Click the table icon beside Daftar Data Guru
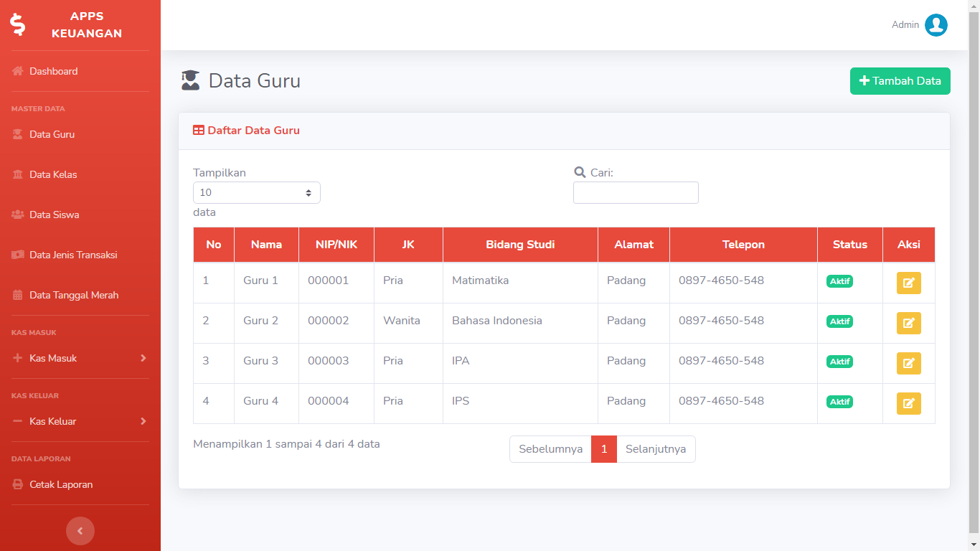 tap(199, 131)
